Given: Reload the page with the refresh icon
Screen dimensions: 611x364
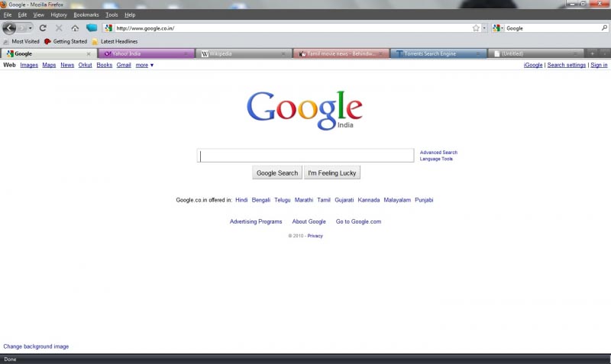Looking at the screenshot, I should (x=43, y=28).
